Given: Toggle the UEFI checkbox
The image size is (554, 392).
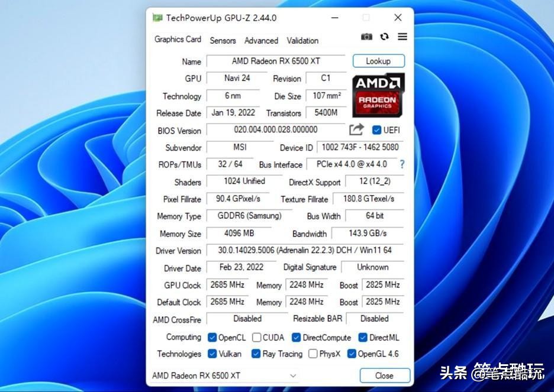Looking at the screenshot, I should point(376,130).
